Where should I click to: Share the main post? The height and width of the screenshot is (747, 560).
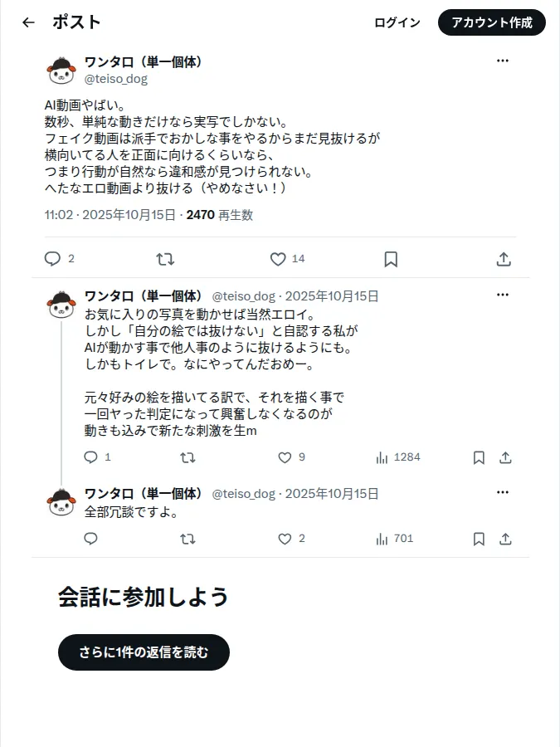click(504, 259)
